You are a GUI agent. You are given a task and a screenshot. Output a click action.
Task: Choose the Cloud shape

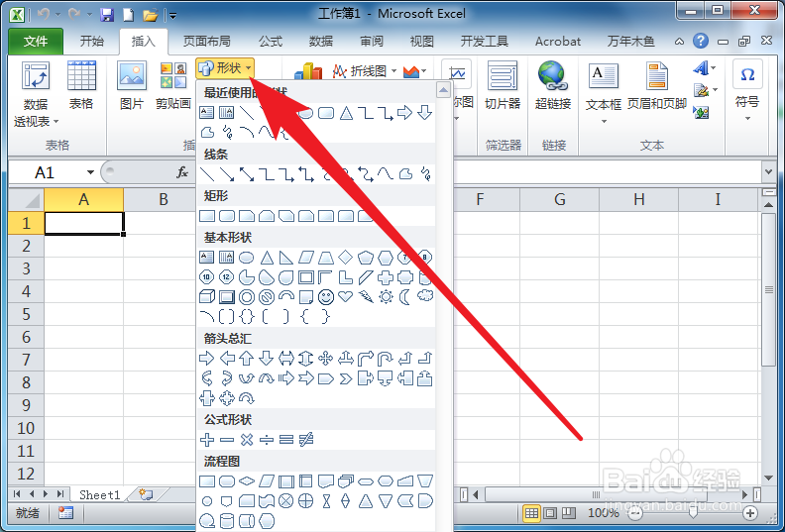click(x=425, y=296)
